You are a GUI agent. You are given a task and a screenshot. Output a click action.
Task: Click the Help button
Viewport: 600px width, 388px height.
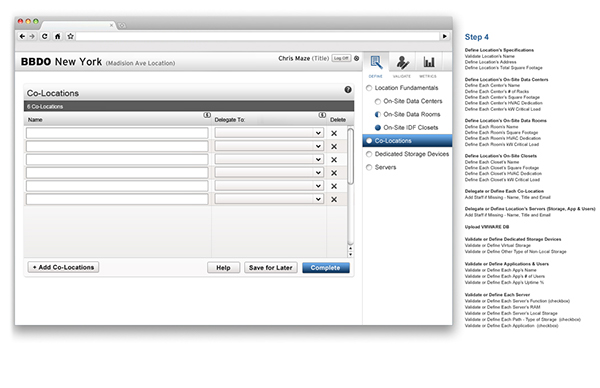coord(223,267)
